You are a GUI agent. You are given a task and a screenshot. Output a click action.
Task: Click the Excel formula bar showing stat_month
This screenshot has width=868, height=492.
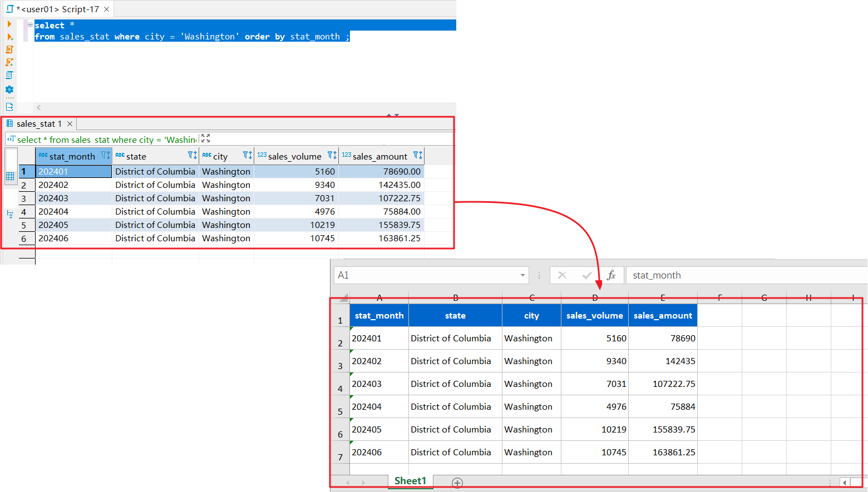pyautogui.click(x=747, y=275)
